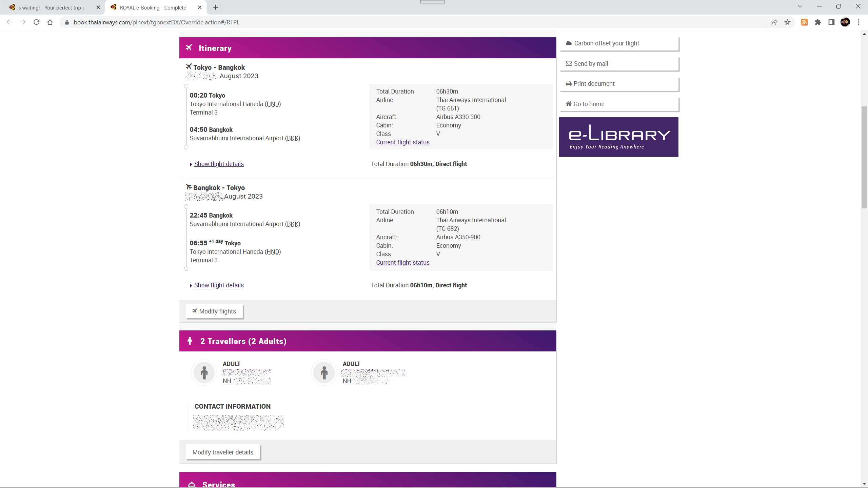Toggle the browser side panel icon
This screenshot has width=868, height=488.
(831, 22)
